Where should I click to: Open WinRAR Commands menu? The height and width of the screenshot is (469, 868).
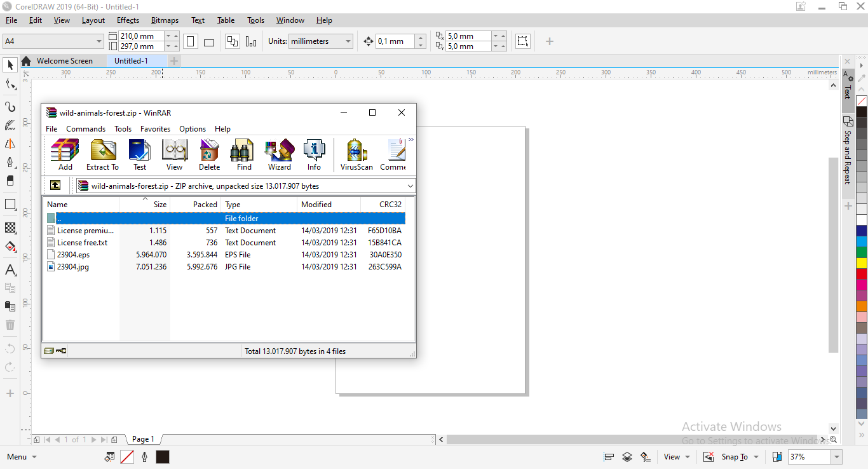tap(86, 129)
